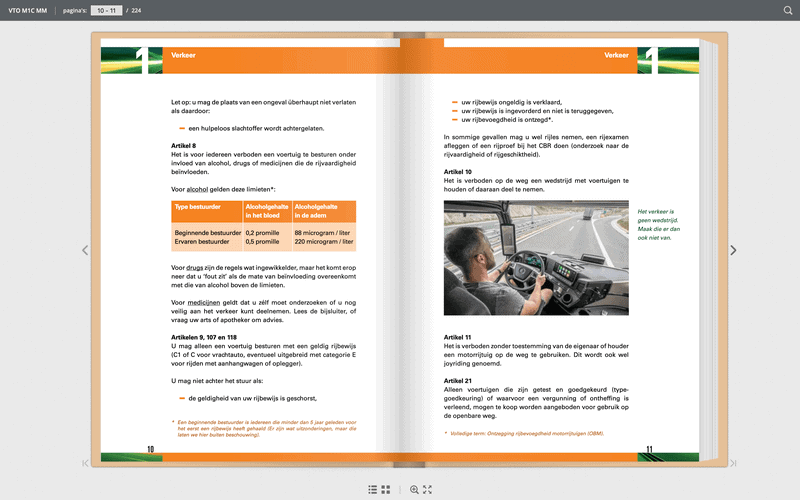Click the underlined word medicijnen on page 10
Image resolution: width=800 pixels, height=500 pixels.
coord(204,303)
